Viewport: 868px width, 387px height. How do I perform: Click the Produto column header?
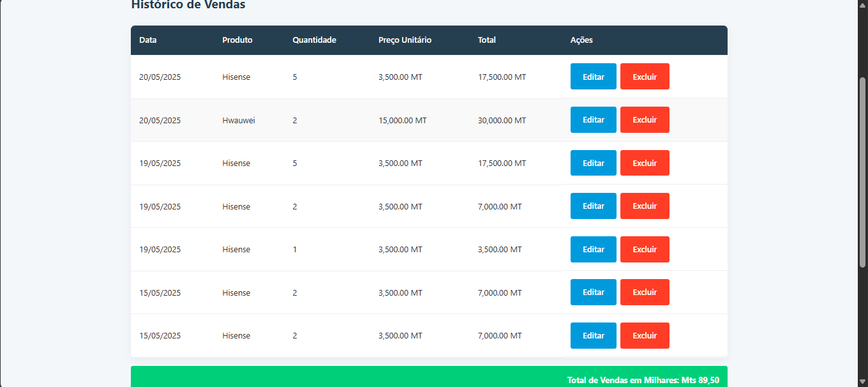coord(237,40)
